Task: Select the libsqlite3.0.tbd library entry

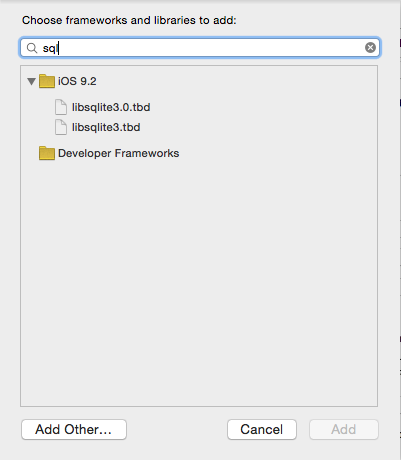Action: (111, 107)
